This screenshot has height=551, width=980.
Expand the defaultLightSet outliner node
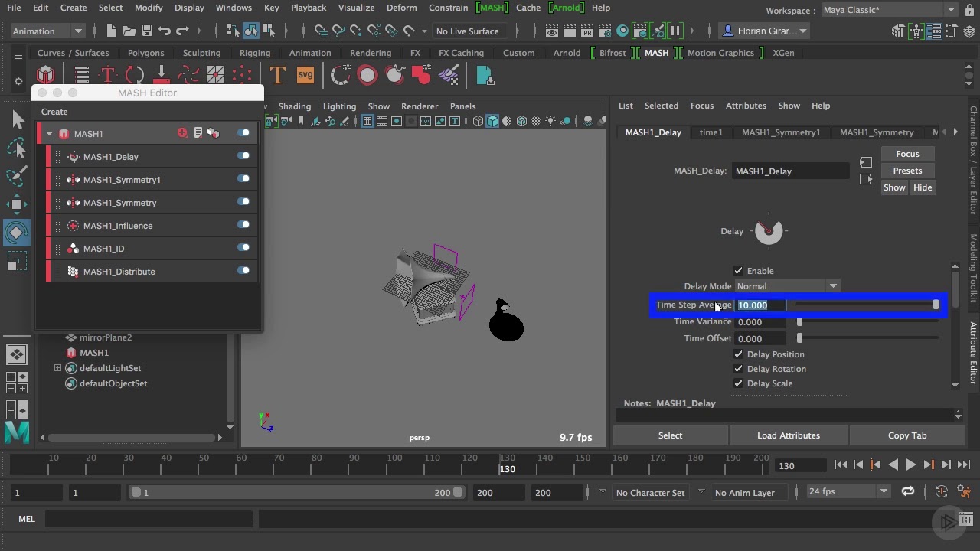point(58,368)
